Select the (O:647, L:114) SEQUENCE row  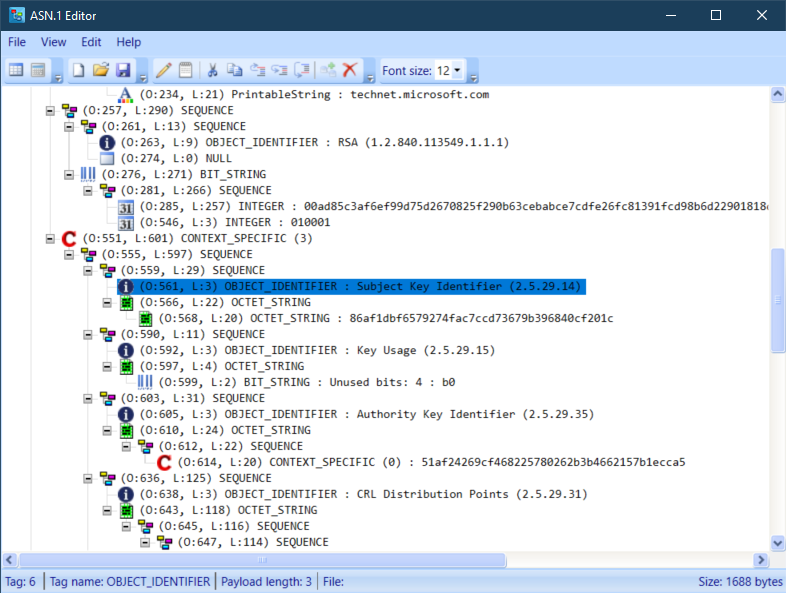tap(253, 542)
